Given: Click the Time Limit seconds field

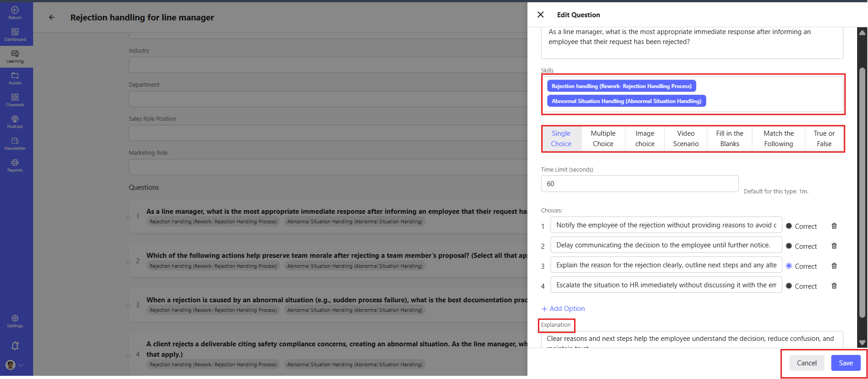Looking at the screenshot, I should pyautogui.click(x=639, y=184).
